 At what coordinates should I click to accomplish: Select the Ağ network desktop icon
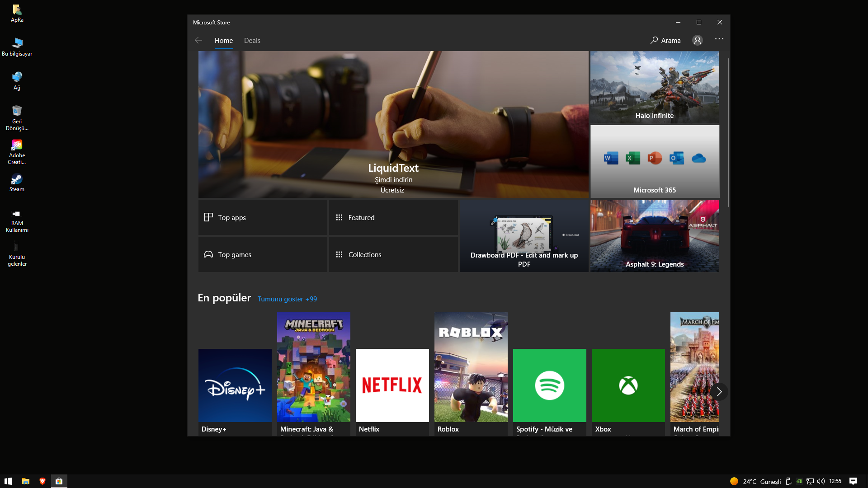[17, 81]
